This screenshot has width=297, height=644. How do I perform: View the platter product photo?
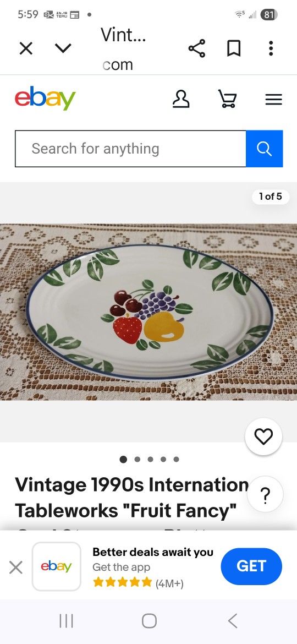[148, 312]
